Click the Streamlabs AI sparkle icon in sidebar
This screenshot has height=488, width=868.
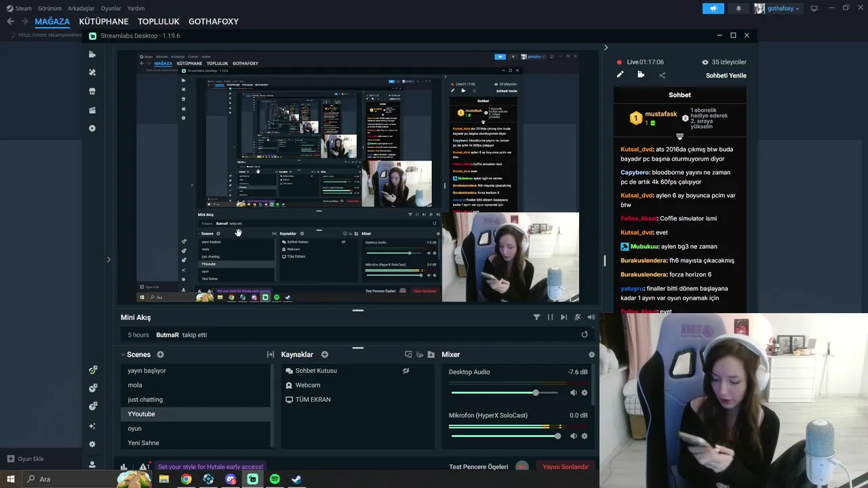point(92,426)
